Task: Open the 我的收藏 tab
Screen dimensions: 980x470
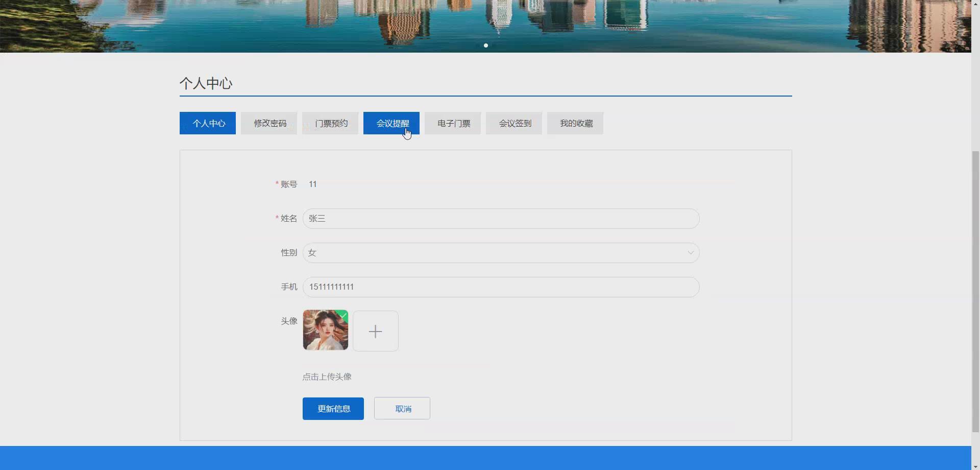Action: [575, 123]
